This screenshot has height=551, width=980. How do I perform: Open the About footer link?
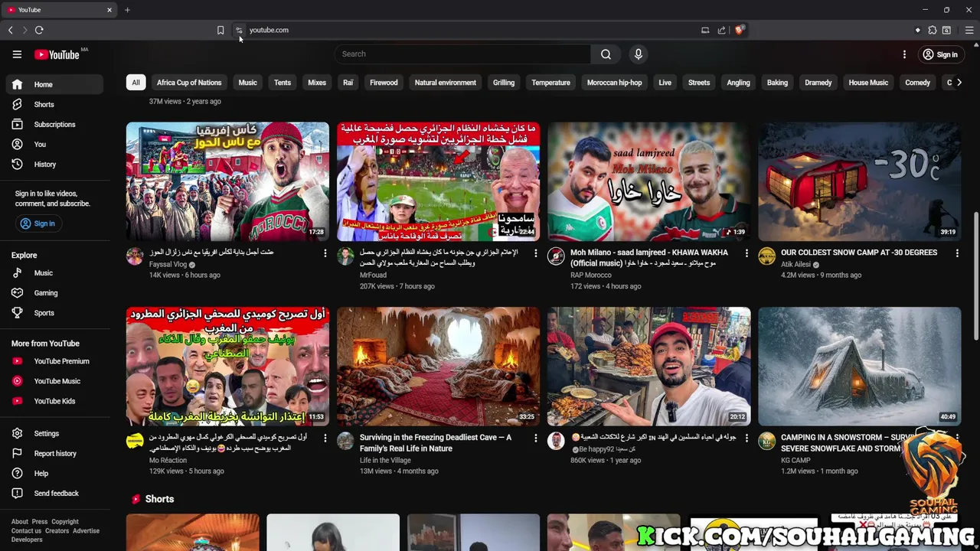pos(19,522)
